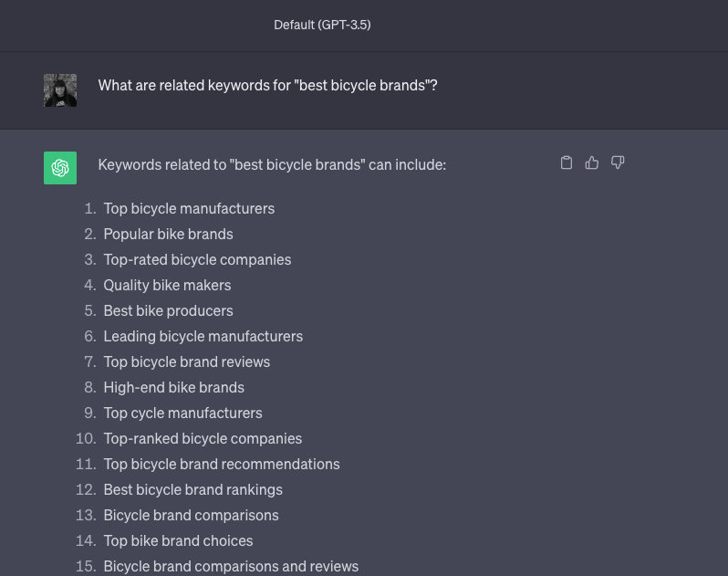Click list item 'Top bicycle brand recommendations'
This screenshot has height=576, width=728.
click(221, 464)
